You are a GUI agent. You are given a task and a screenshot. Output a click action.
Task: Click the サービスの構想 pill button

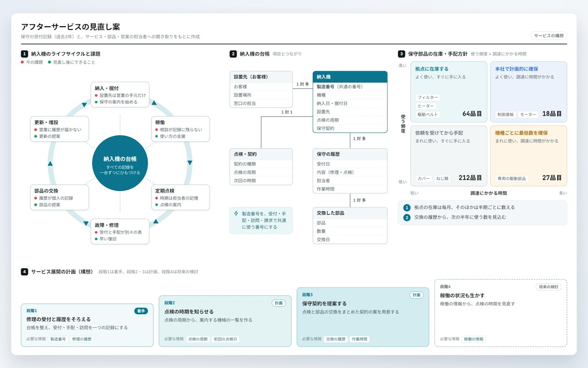pyautogui.click(x=548, y=35)
